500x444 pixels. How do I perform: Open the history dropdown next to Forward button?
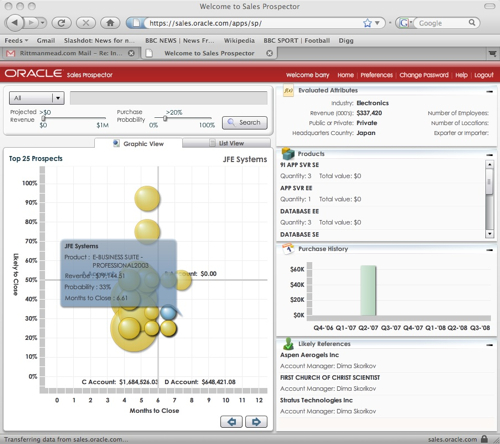tap(42, 23)
